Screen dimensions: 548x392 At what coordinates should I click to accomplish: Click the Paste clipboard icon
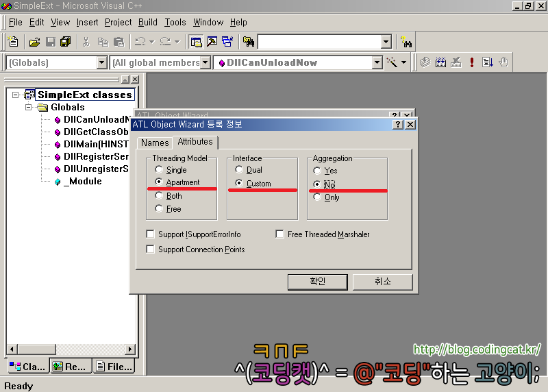[x=119, y=42]
